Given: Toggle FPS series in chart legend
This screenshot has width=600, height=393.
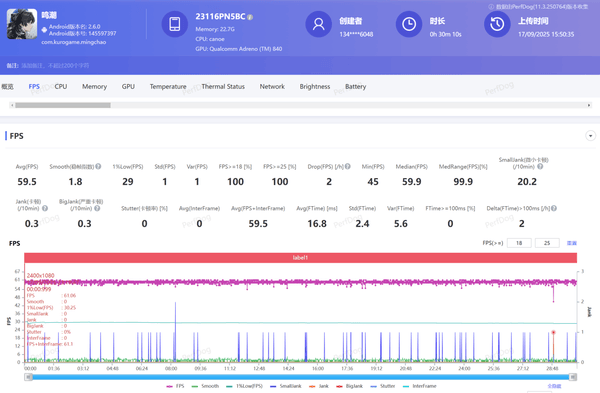Looking at the screenshot, I should pyautogui.click(x=175, y=386).
